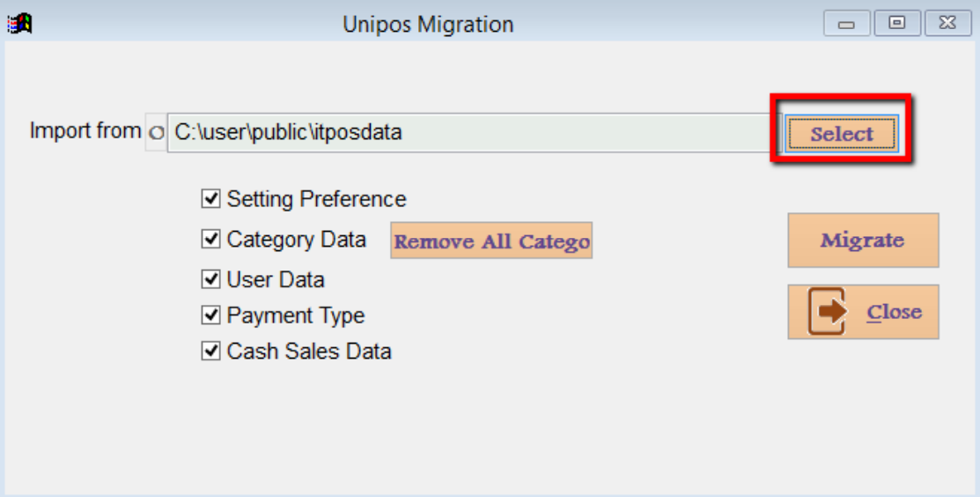Uncheck the Setting Preference checkbox
This screenshot has height=497, width=980.
point(210,199)
